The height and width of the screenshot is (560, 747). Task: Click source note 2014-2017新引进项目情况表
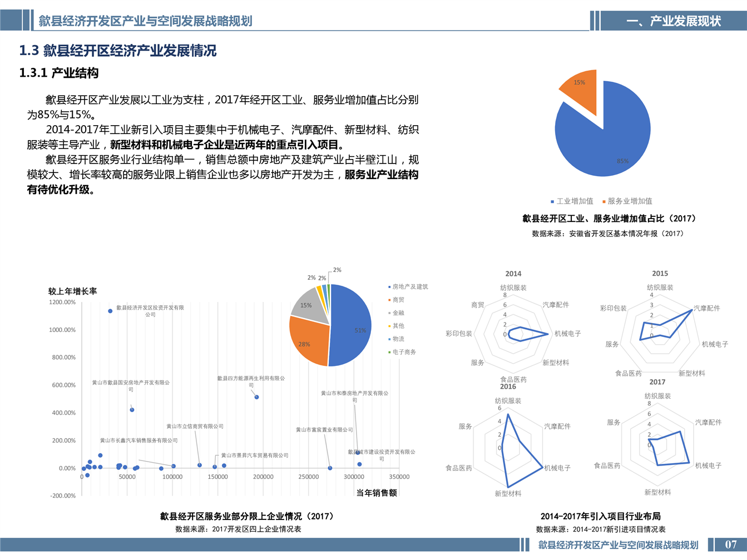click(x=619, y=529)
